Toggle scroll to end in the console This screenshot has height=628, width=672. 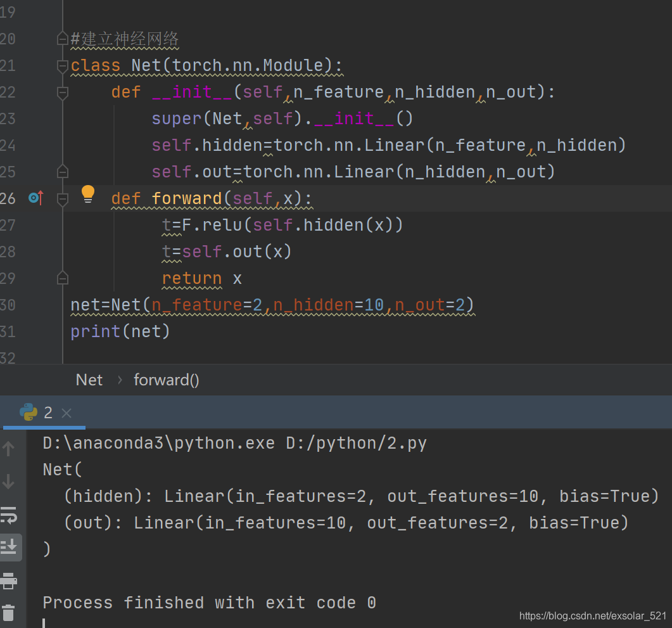click(x=9, y=547)
